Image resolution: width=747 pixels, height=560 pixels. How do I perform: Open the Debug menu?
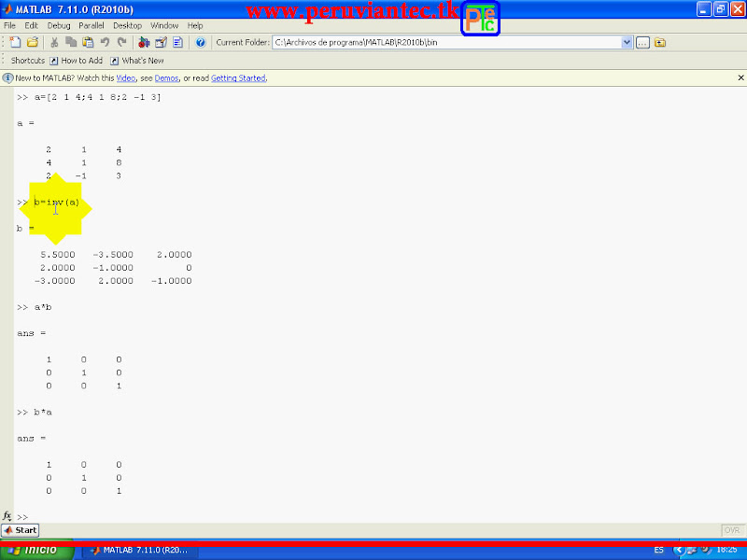(59, 25)
